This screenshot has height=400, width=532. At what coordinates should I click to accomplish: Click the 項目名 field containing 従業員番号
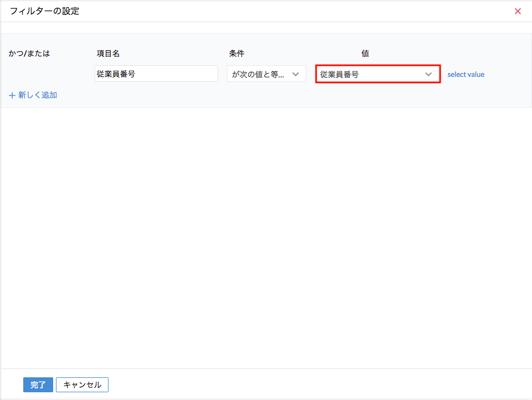click(x=156, y=74)
